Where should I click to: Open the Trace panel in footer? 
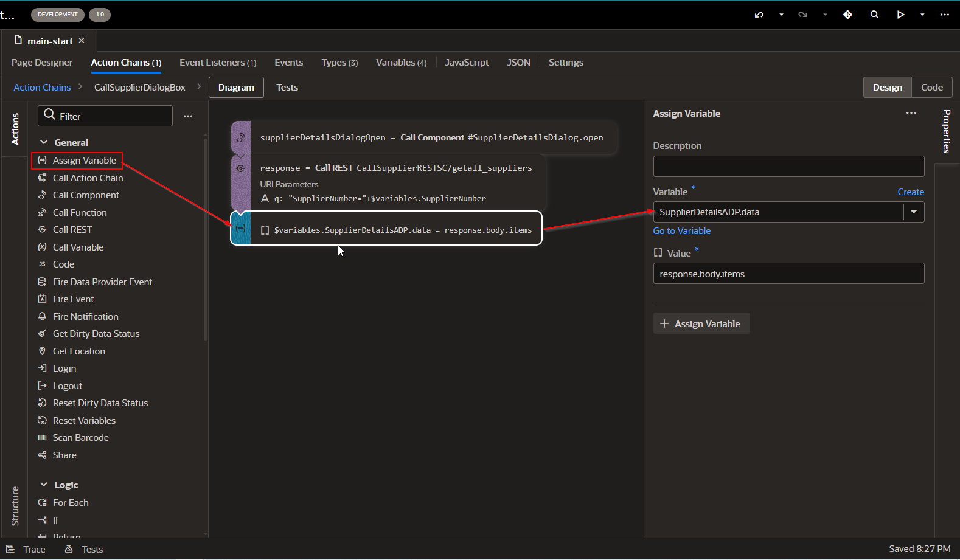coord(26,549)
